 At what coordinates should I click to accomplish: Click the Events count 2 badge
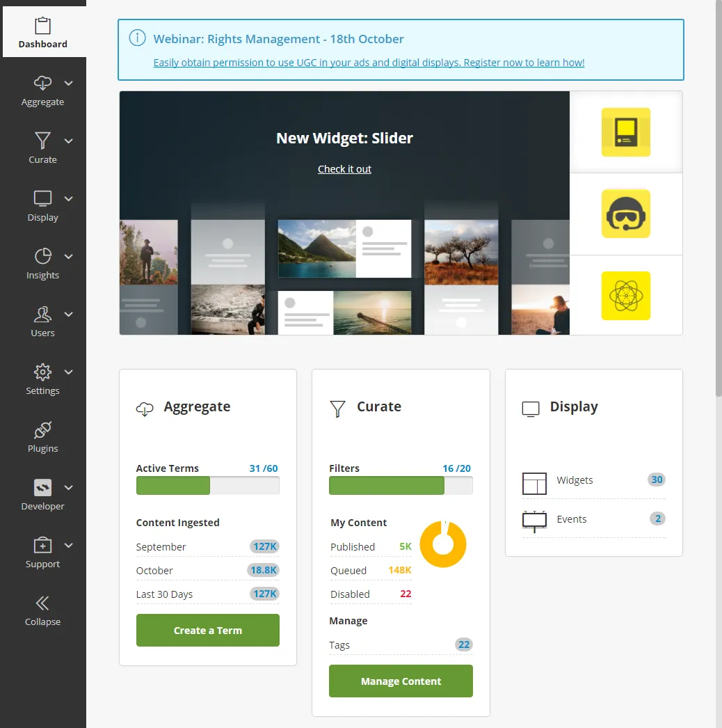tap(657, 519)
